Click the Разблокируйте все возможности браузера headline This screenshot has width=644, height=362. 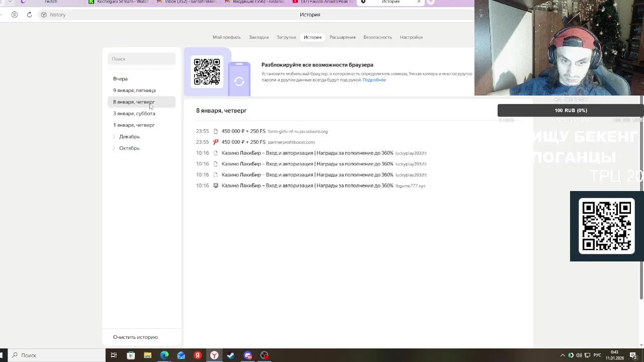point(317,65)
